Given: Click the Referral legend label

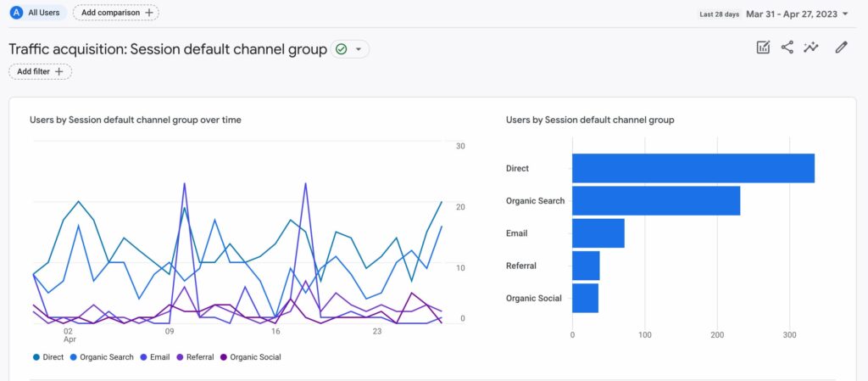Looking at the screenshot, I should coord(200,357).
